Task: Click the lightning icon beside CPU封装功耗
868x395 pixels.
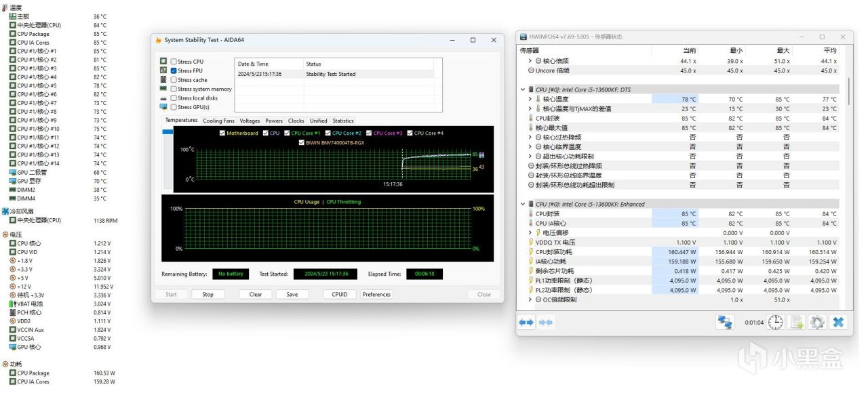Action: pos(531,251)
